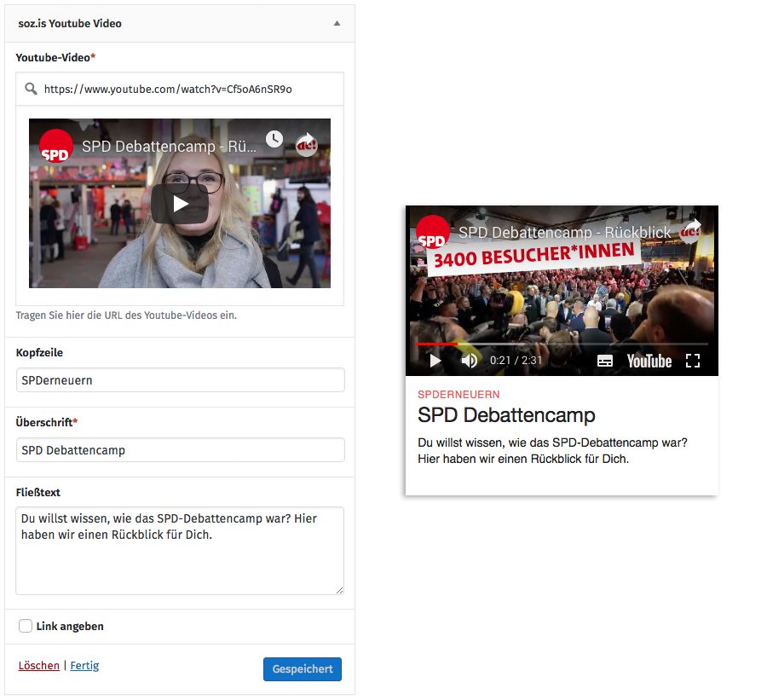Click the 'soz.is Youtube Video' panel title
This screenshot has height=700, width=767.
70,24
